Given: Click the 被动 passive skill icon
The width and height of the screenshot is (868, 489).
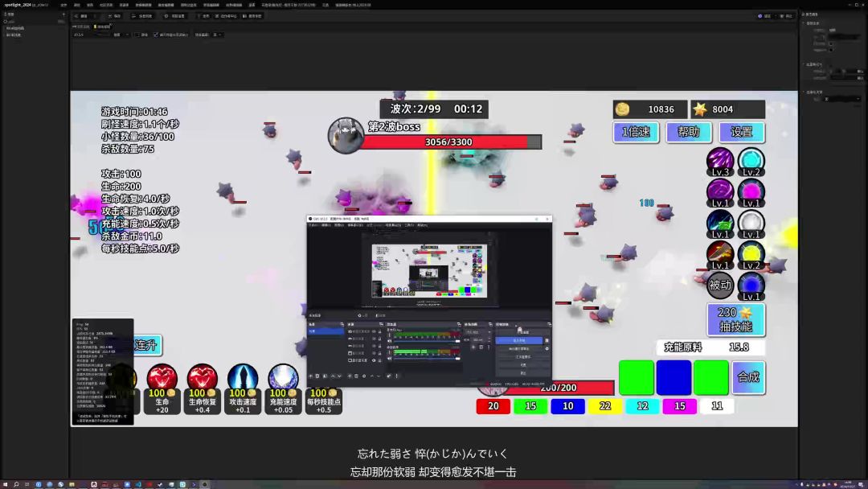Looking at the screenshot, I should point(720,284).
